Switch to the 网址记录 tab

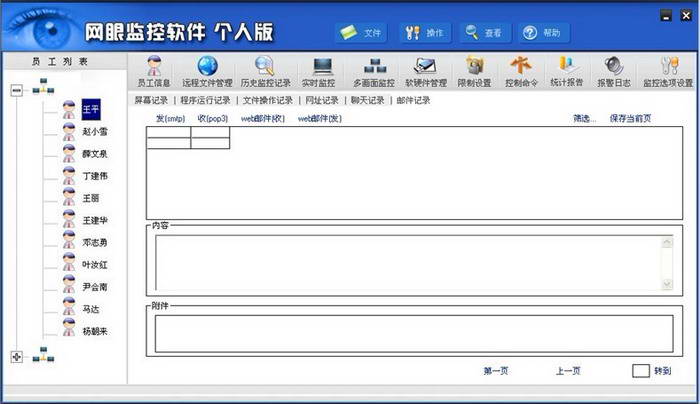(322, 100)
